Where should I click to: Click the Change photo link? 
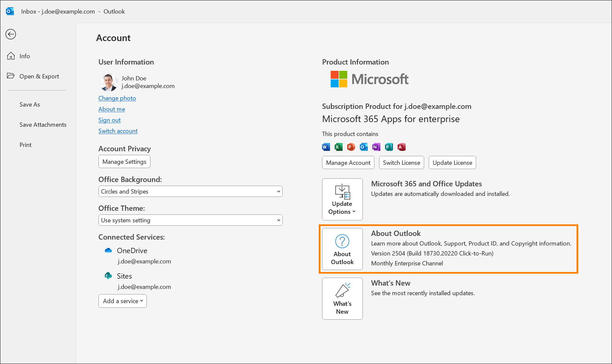pyautogui.click(x=117, y=98)
